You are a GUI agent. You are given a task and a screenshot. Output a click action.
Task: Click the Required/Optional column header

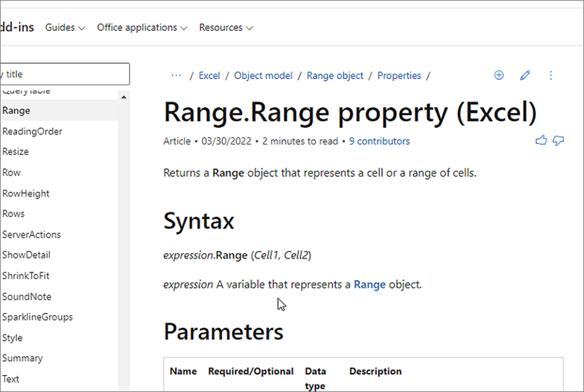(251, 371)
